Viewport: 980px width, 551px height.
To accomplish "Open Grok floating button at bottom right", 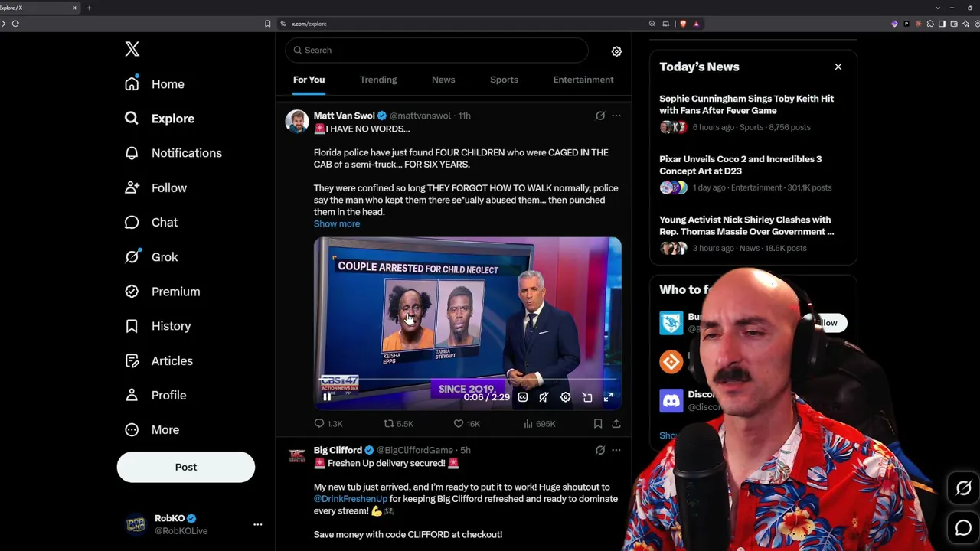I will [x=963, y=487].
